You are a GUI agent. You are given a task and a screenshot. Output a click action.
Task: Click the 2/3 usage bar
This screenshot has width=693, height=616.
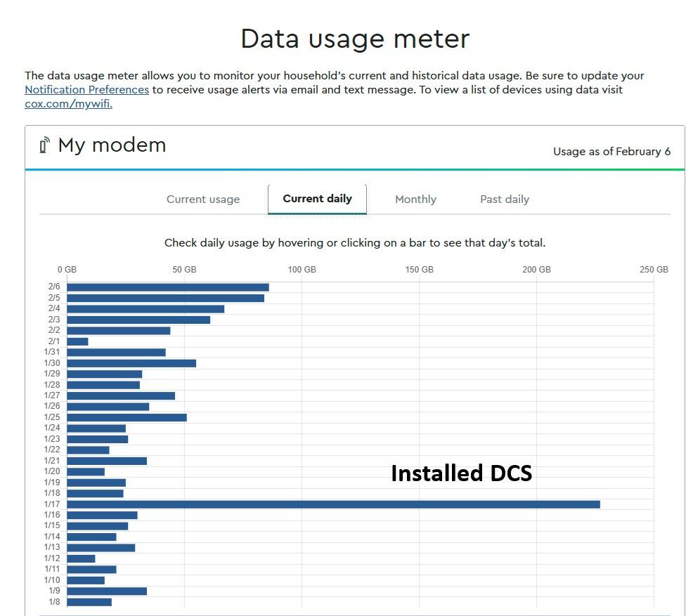138,320
